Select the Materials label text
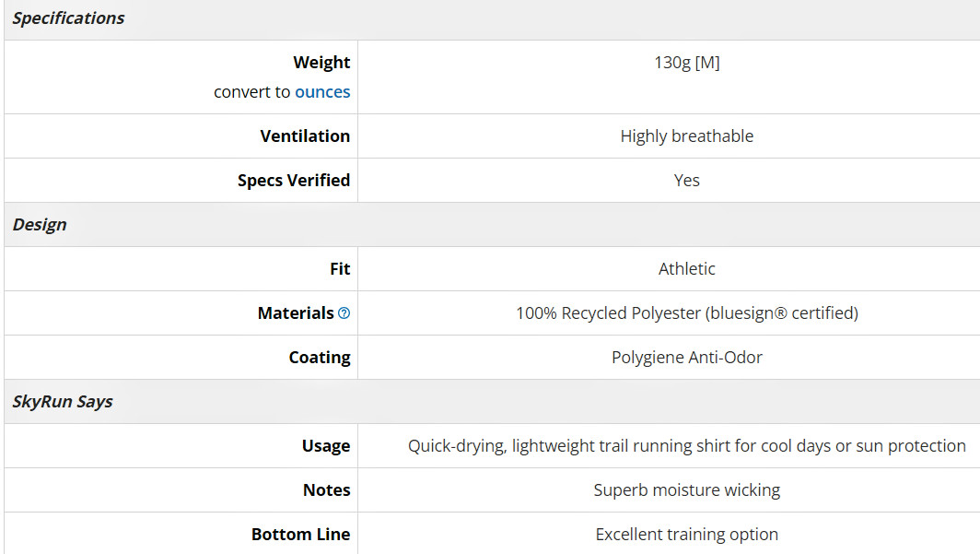Screen dimensions: 980x554 coord(296,312)
